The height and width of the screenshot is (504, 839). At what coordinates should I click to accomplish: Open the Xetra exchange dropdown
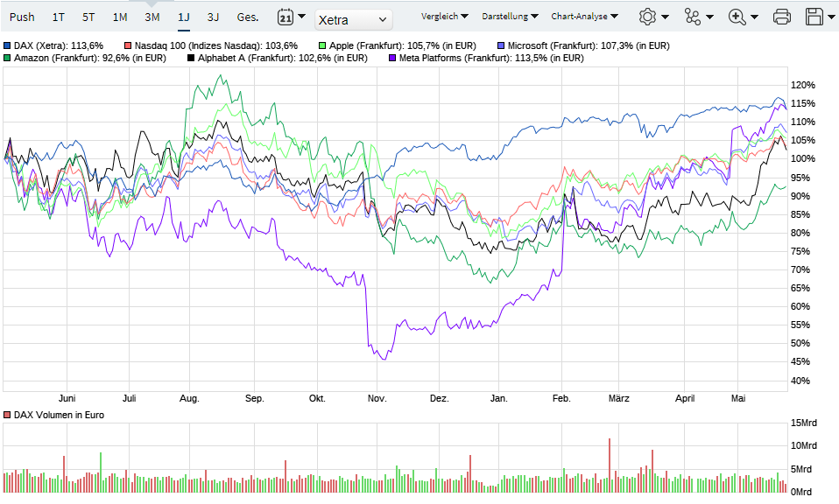pyautogui.click(x=353, y=19)
